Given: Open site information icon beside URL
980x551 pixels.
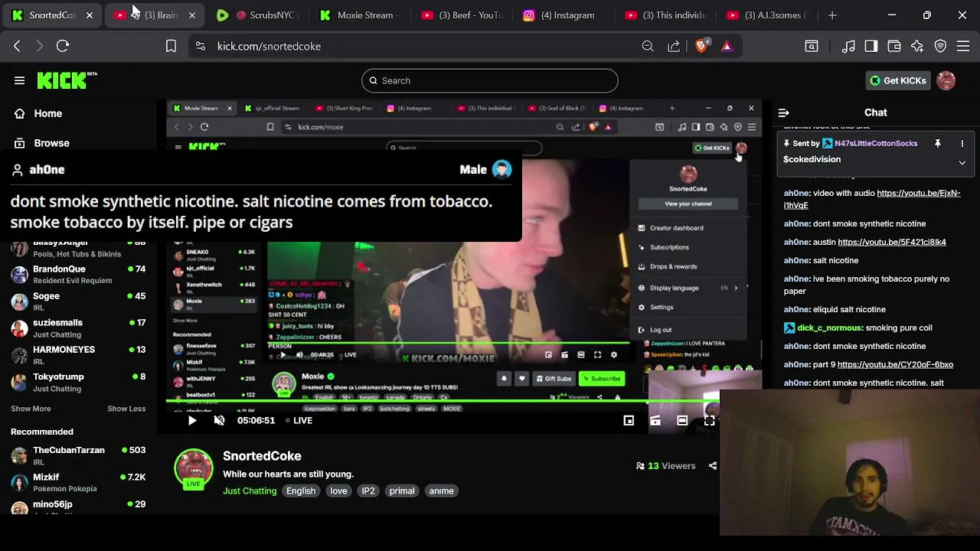Looking at the screenshot, I should 201,46.
